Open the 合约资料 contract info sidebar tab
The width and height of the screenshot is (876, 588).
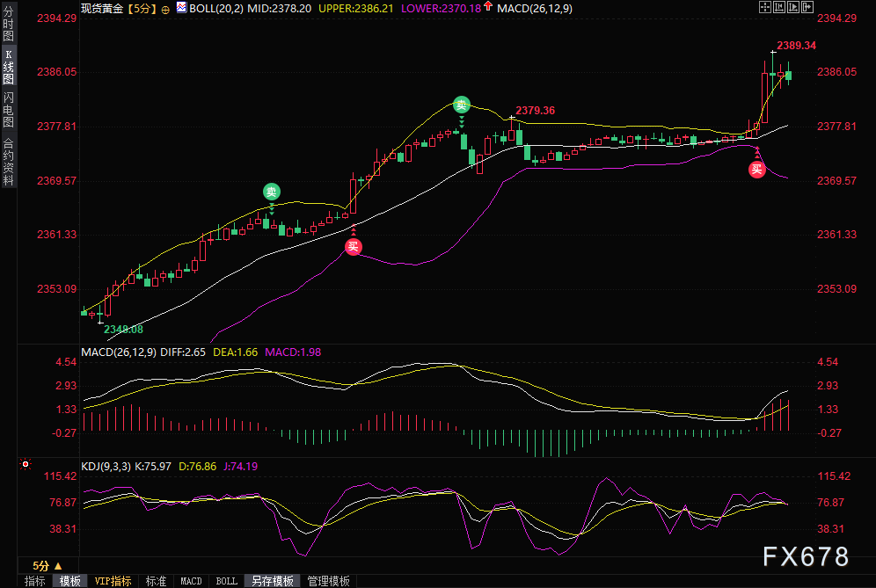point(9,162)
